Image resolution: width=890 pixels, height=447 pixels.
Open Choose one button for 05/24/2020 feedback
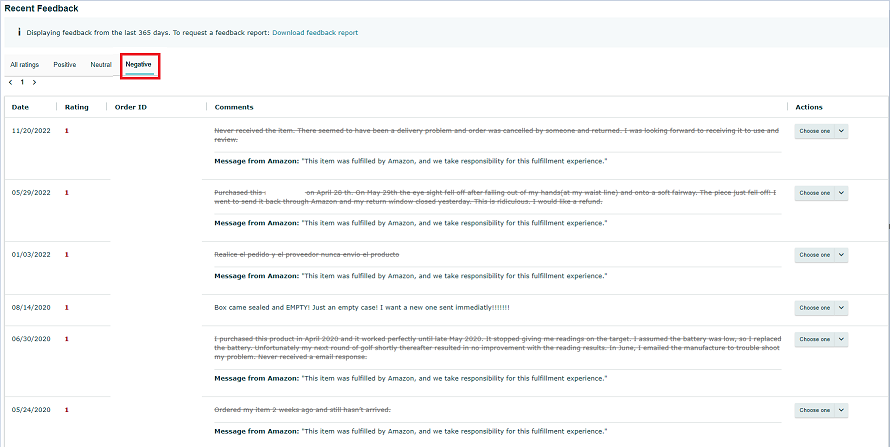click(815, 410)
